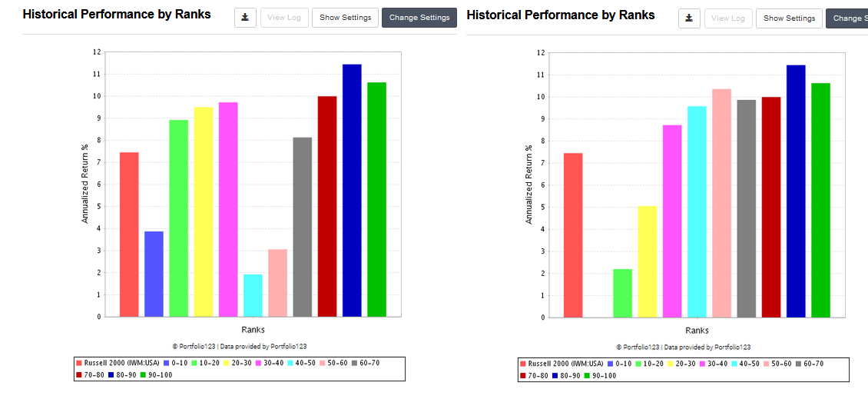Click the download icon above the right chart
868x409 pixels.
tap(689, 18)
